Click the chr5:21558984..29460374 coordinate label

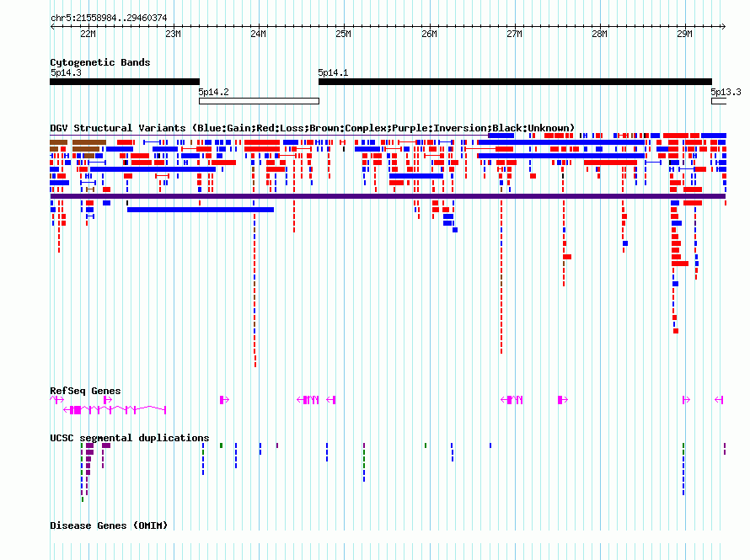109,18
